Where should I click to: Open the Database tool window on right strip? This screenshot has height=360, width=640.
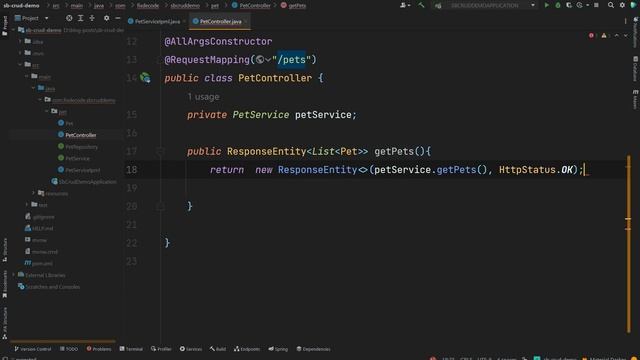[x=635, y=69]
